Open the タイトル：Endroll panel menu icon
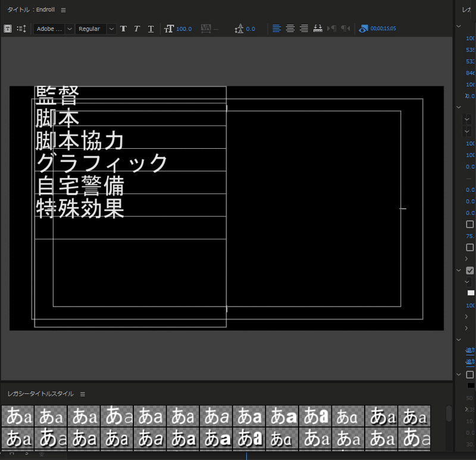The width and height of the screenshot is (476, 460). (x=63, y=10)
